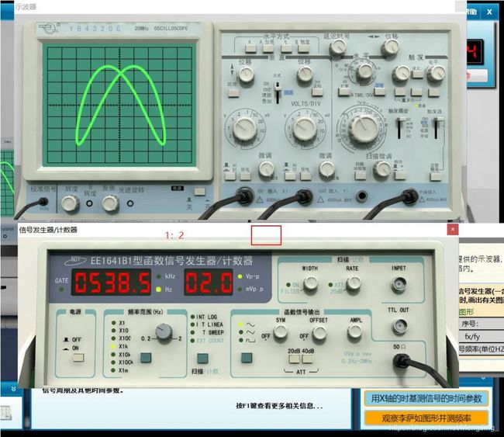
Task: Click the 扫描微调 sweep vernier knob
Action: (381, 169)
